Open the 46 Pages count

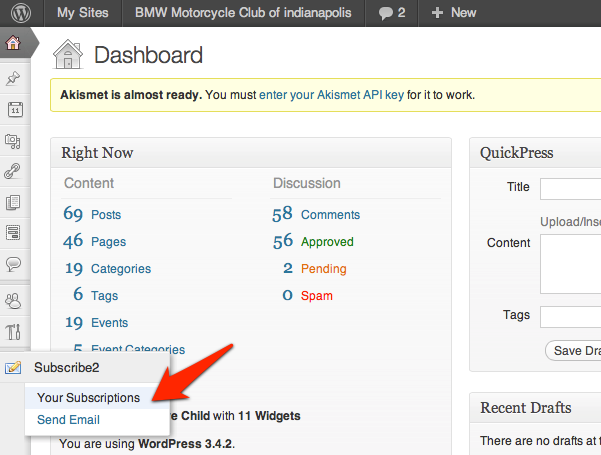point(73,241)
